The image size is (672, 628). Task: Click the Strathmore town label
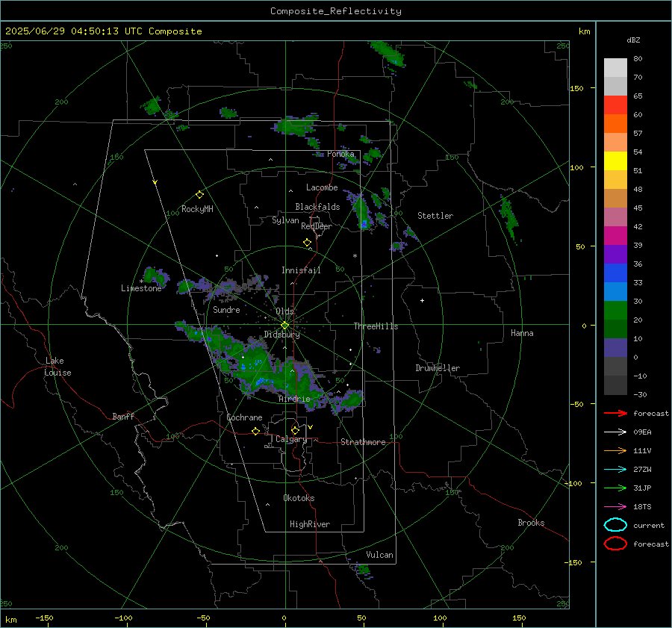[363, 442]
